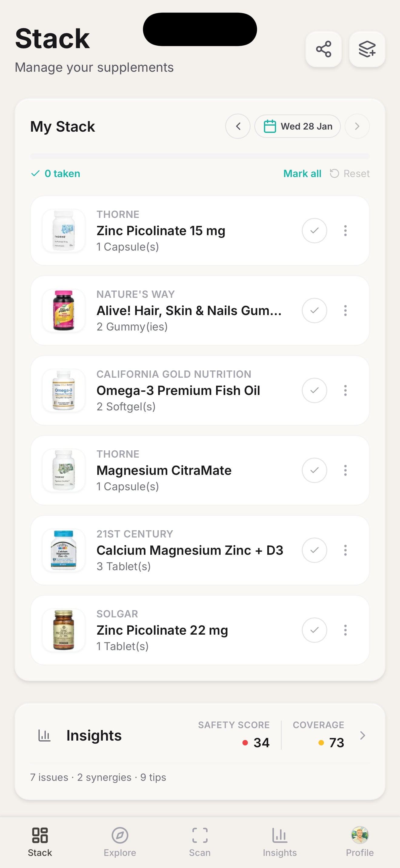Open the Scan tab
400x868 pixels.
point(200,841)
